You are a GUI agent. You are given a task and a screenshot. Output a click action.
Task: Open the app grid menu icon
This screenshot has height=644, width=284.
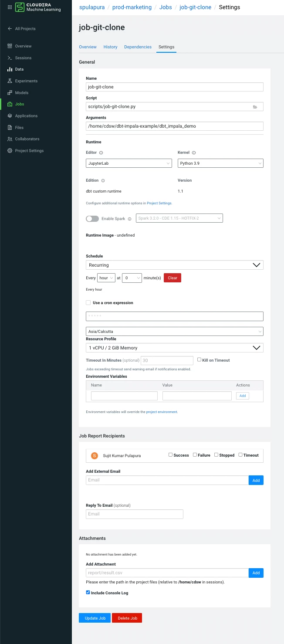tap(10, 7)
